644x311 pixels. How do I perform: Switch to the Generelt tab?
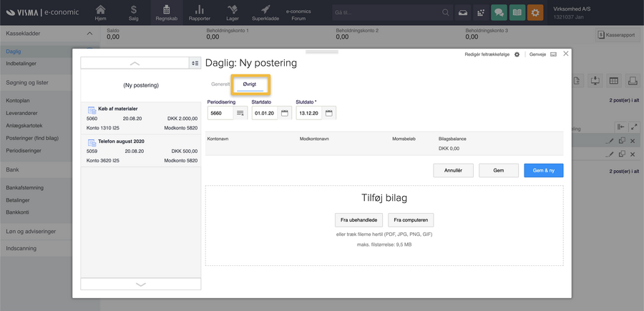[220, 84]
